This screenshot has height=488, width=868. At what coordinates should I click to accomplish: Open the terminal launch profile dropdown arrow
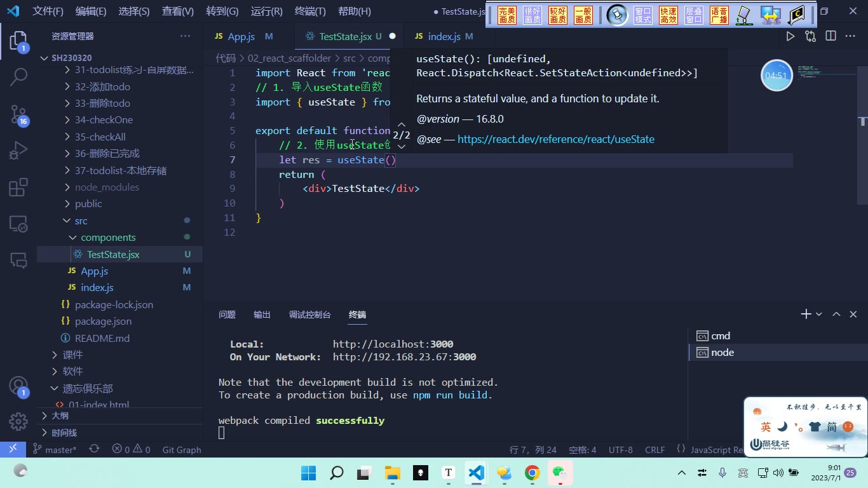pyautogui.click(x=819, y=314)
